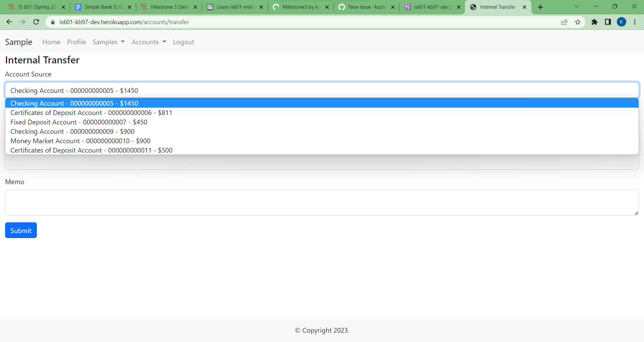644x342 pixels.
Task: Navigate back using the browser back arrow
Action: pyautogui.click(x=9, y=22)
